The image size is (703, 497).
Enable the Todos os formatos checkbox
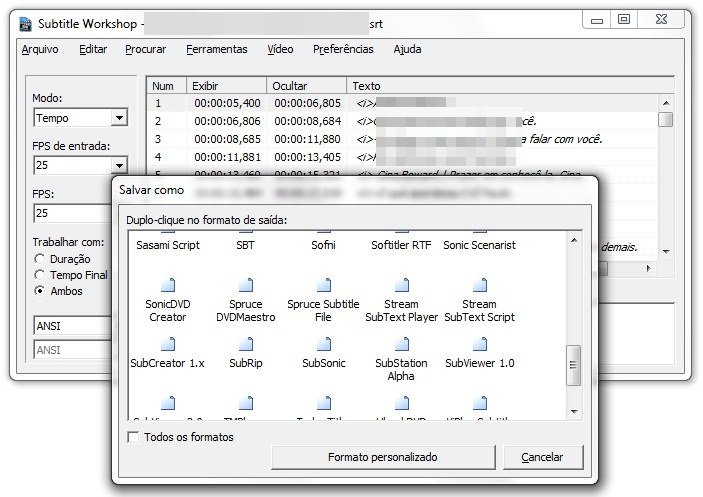(133, 437)
